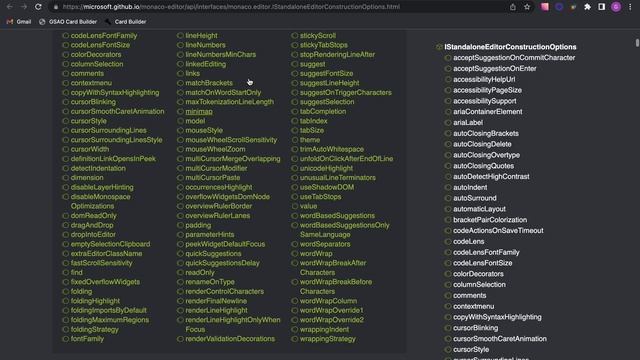Select accessibilitySupport in the sidebar
The image size is (640, 360).
(484, 101)
